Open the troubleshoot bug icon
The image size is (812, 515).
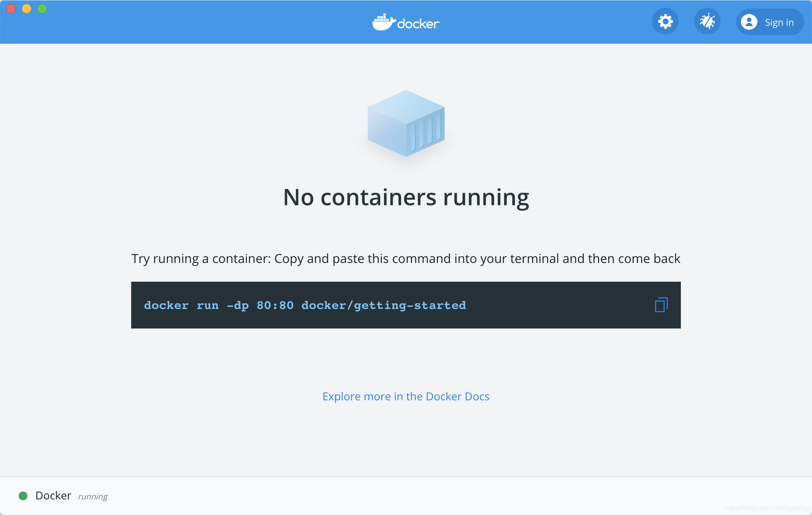[707, 21]
